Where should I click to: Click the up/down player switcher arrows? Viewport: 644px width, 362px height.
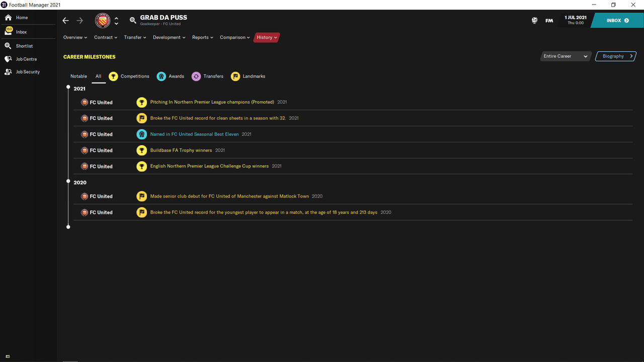coord(116,21)
